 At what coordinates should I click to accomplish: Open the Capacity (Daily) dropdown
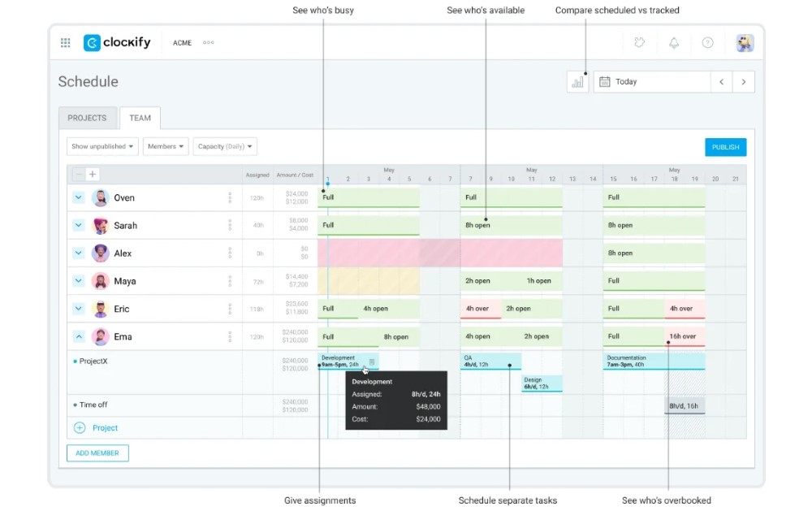pyautogui.click(x=225, y=146)
